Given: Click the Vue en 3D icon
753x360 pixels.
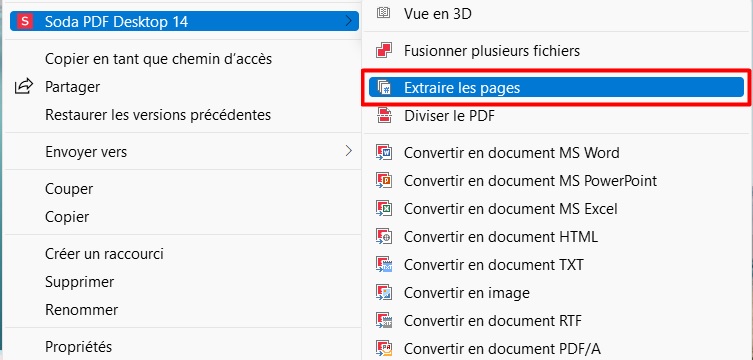Looking at the screenshot, I should (x=384, y=13).
